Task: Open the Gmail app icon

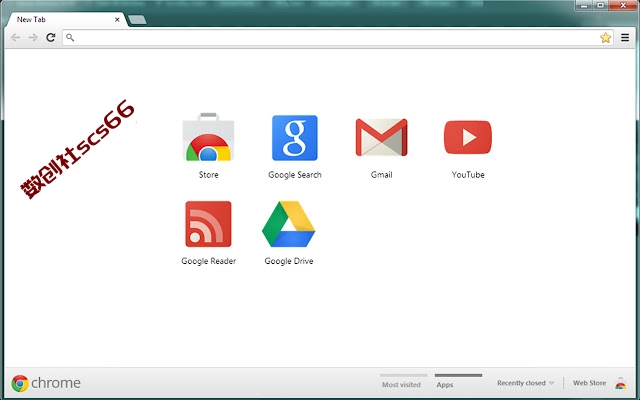Action: click(x=381, y=138)
